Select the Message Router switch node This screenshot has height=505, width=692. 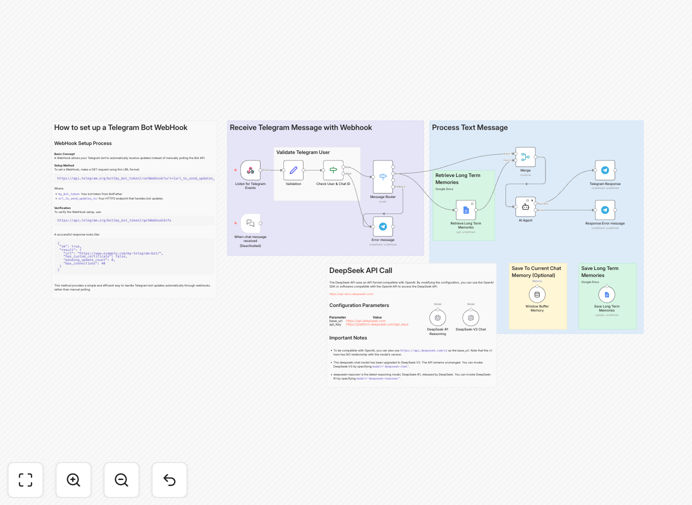tap(383, 177)
